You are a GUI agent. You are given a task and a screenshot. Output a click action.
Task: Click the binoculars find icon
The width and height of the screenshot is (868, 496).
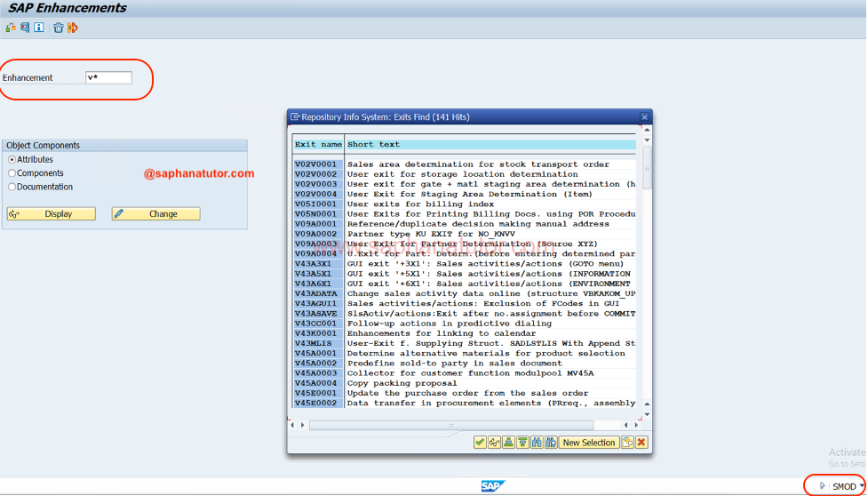pyautogui.click(x=537, y=443)
